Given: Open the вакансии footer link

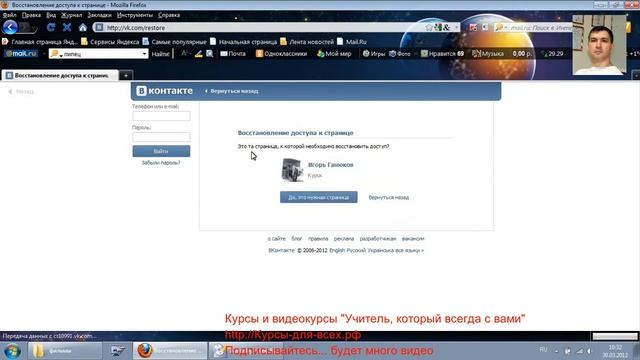Looking at the screenshot, I should 413,239.
